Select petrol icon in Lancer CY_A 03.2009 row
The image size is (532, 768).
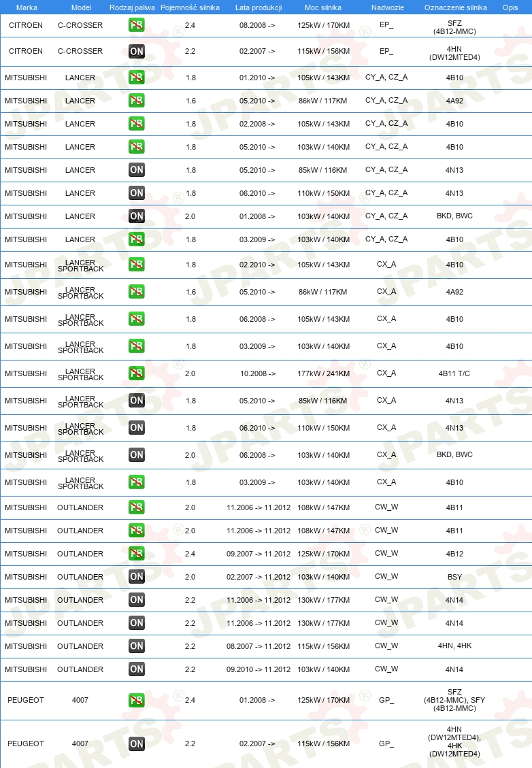136,239
